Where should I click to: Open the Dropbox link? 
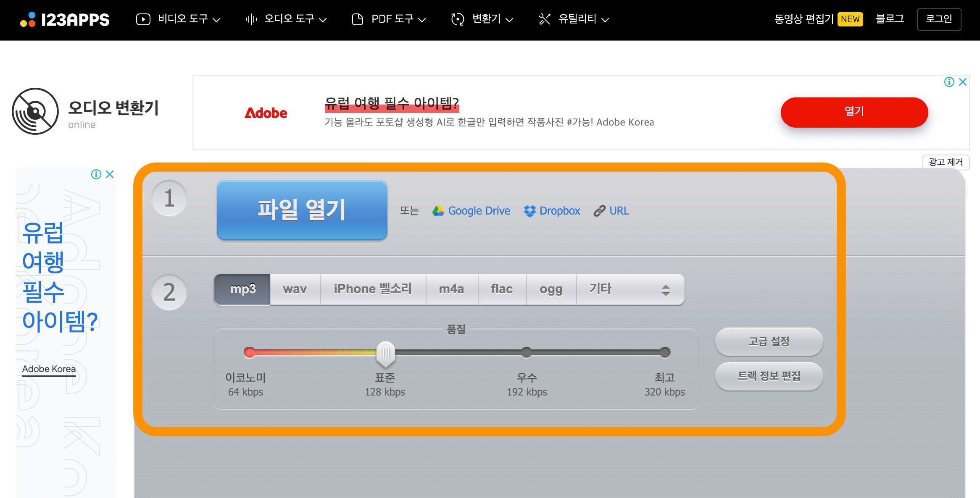pos(560,211)
